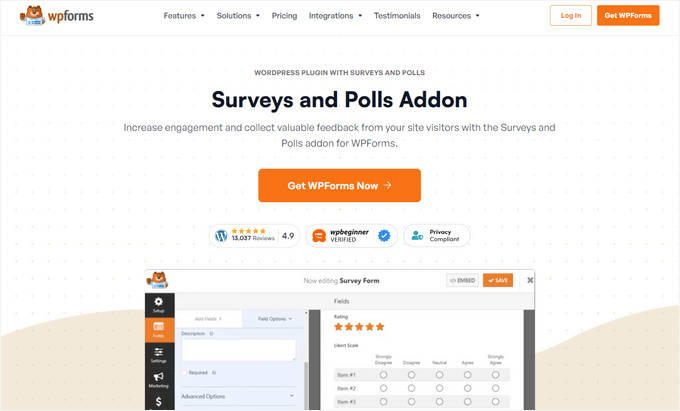Viewport: 680px width, 411px height.
Task: Click the Get WPForms Now button
Action: click(339, 185)
